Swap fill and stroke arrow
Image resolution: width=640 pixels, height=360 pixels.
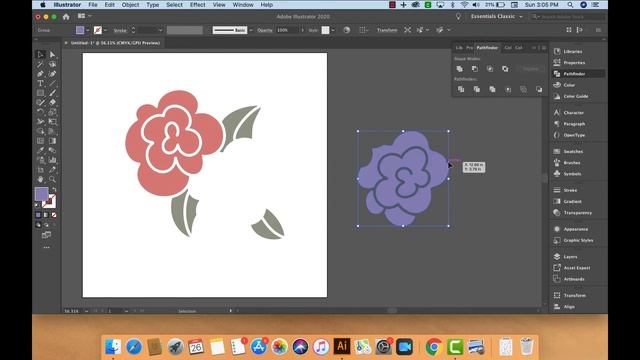pyautogui.click(x=54, y=190)
